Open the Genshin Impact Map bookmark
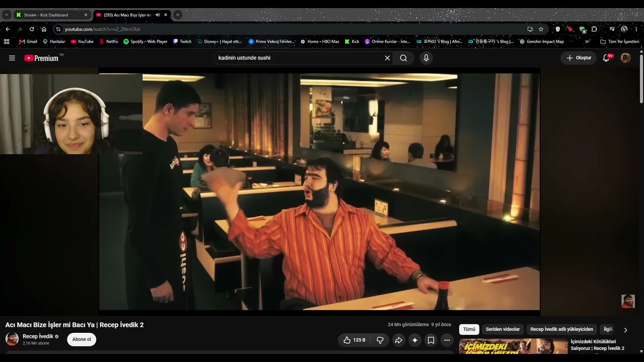 541,42
